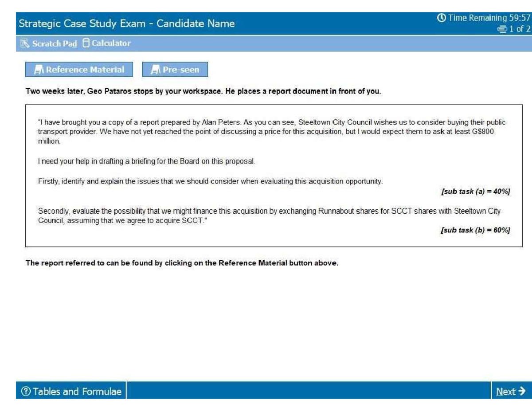Click the Scratch Pad pencil icon
Screen dimensions: 532x411
pos(24,43)
